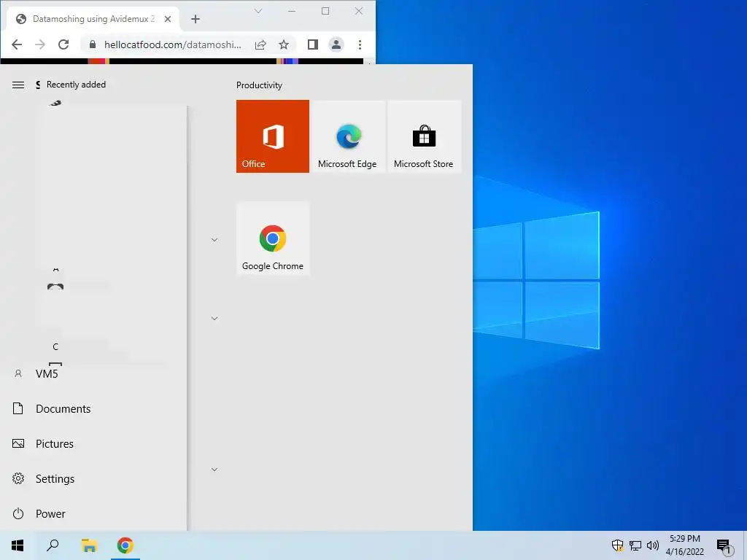Open Settings from Start menu

pyautogui.click(x=93, y=478)
